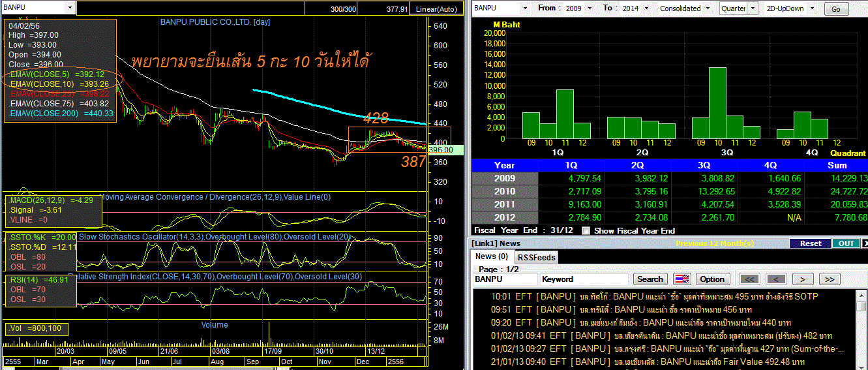
Task: Click the tallest 3Q 2010 bar
Action: [x=717, y=103]
